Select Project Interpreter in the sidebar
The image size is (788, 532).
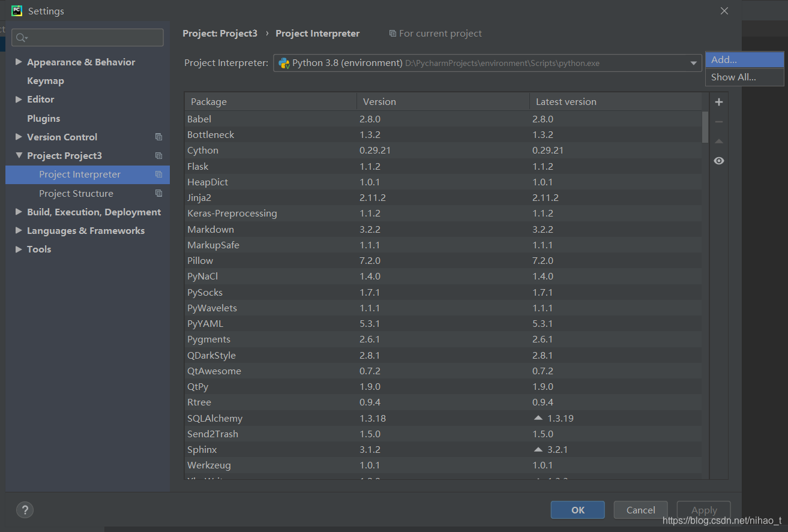pos(88,175)
